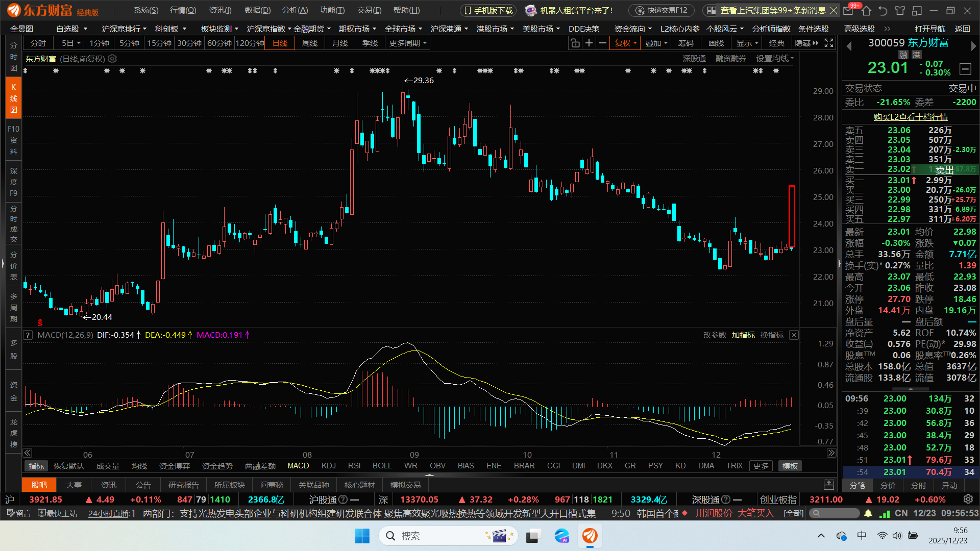Open the bottom-right status bar settings gear
Viewport: 980px width, 551px height.
click(968, 499)
